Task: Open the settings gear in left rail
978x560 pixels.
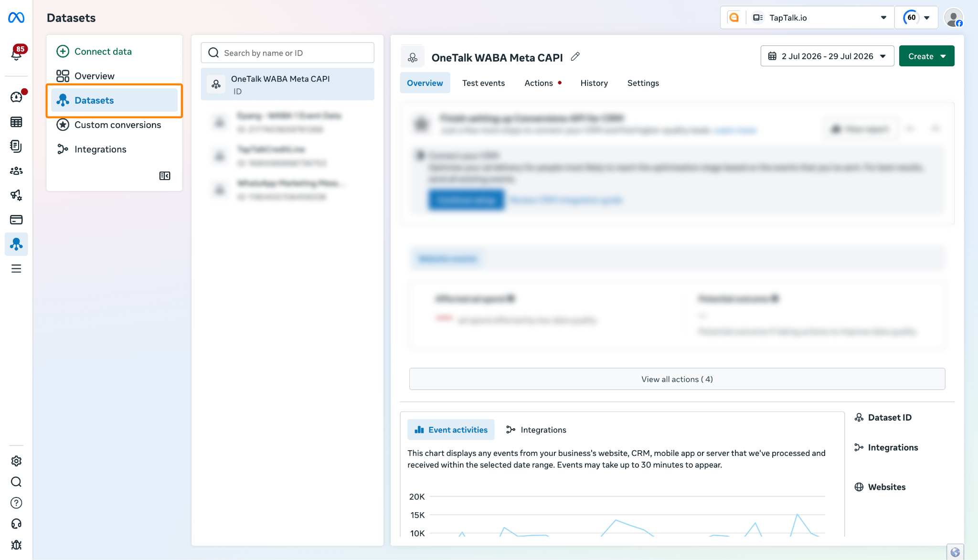Action: 16,461
